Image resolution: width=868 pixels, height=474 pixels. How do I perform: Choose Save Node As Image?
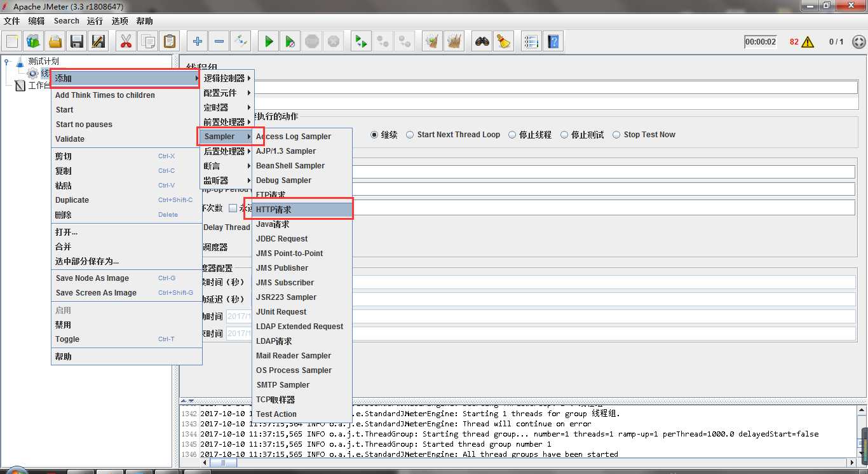pos(126,278)
